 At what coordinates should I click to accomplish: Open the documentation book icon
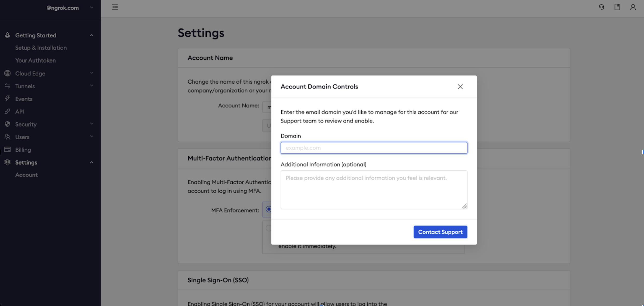[x=618, y=7]
